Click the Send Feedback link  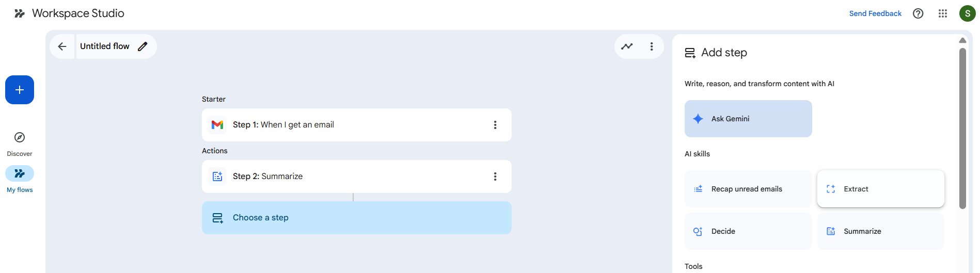pos(875,13)
